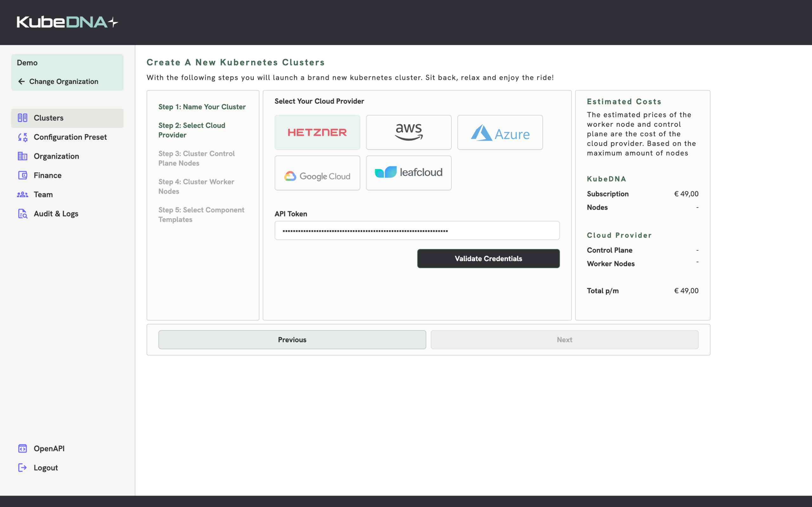Focus the API Token input field
The width and height of the screenshot is (812, 507).
coord(417,231)
